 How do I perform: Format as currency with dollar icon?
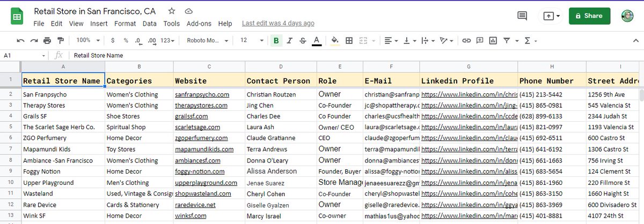[113, 40]
